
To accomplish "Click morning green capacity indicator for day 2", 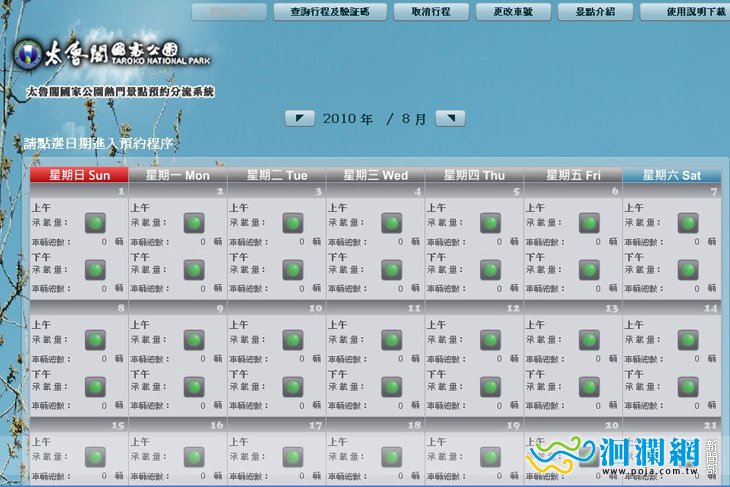I will (x=194, y=223).
